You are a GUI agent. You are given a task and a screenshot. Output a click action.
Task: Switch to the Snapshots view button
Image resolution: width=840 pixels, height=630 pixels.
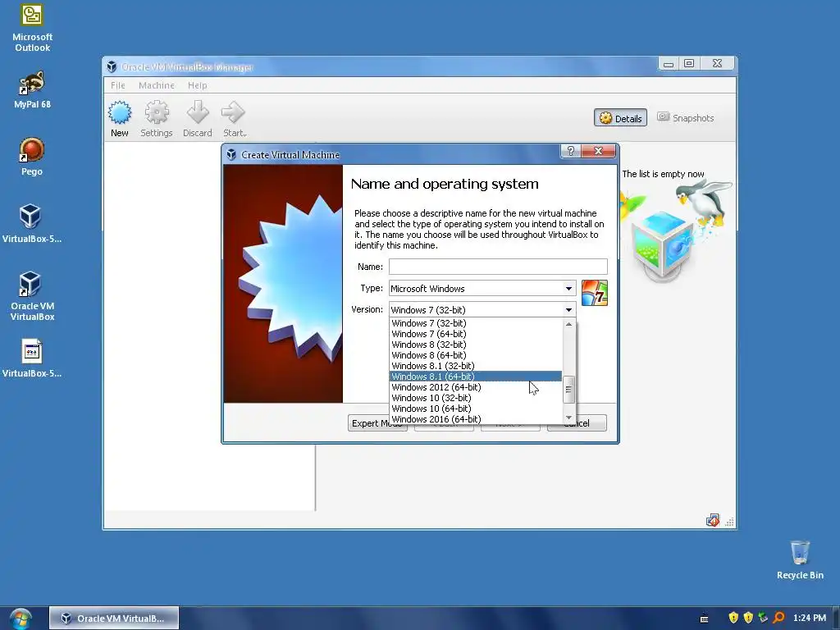coord(685,118)
